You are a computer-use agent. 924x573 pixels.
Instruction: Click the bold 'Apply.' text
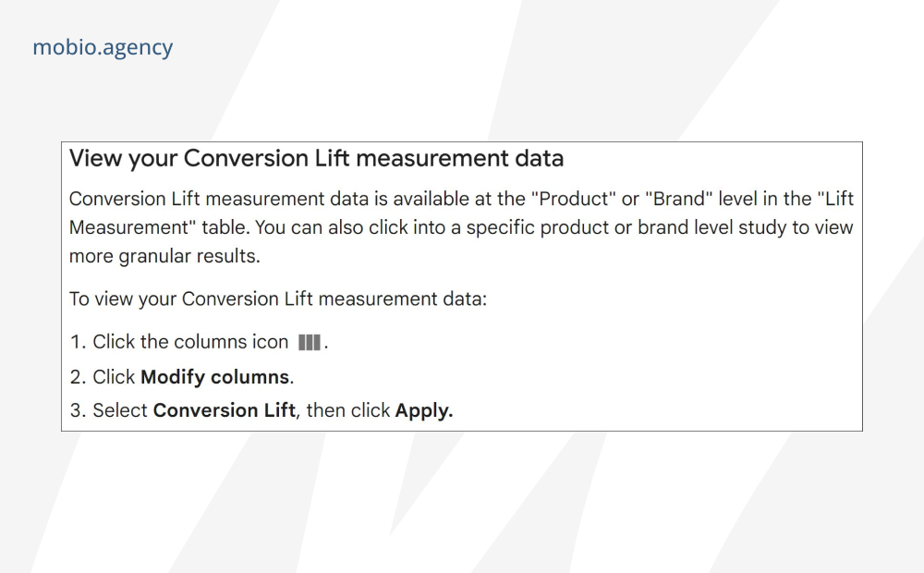(424, 410)
